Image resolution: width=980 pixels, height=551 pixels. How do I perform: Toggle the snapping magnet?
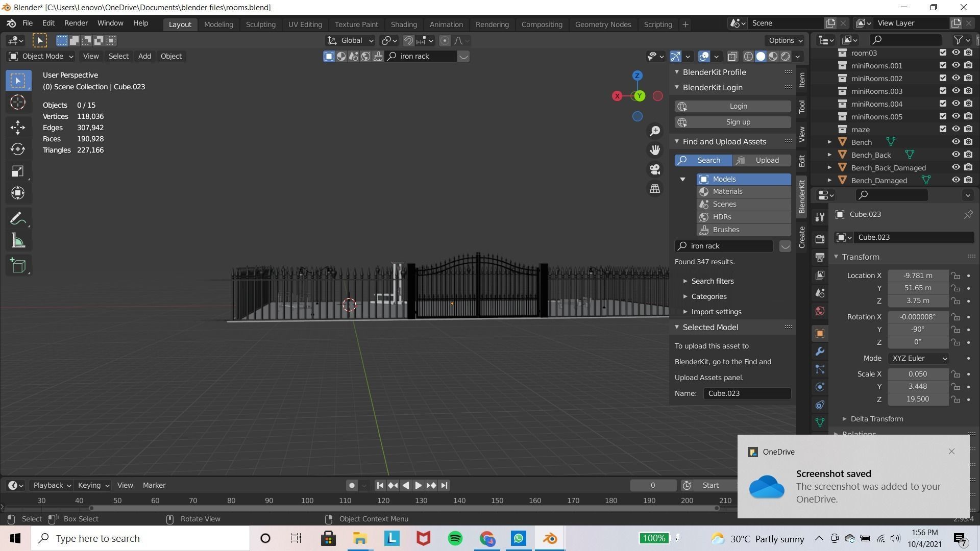pyautogui.click(x=408, y=41)
